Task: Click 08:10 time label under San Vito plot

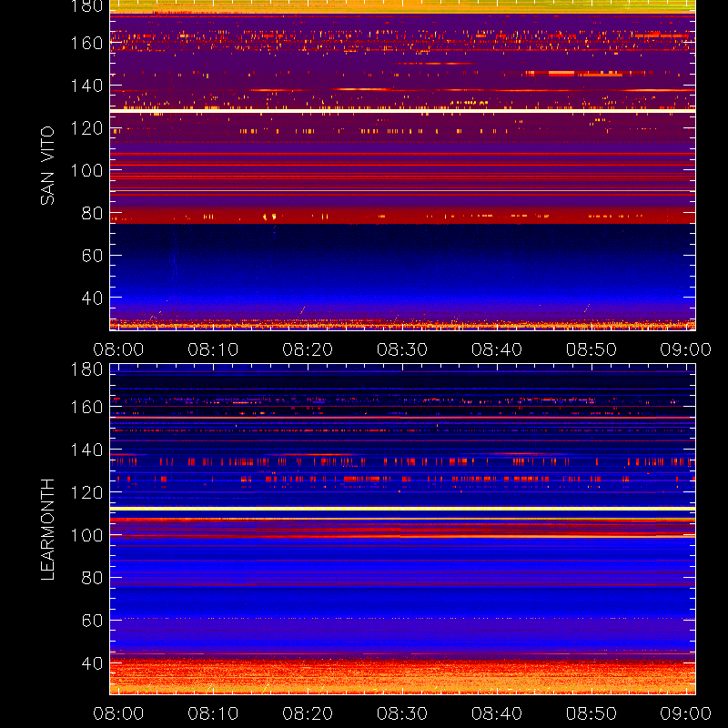Action: tap(213, 349)
